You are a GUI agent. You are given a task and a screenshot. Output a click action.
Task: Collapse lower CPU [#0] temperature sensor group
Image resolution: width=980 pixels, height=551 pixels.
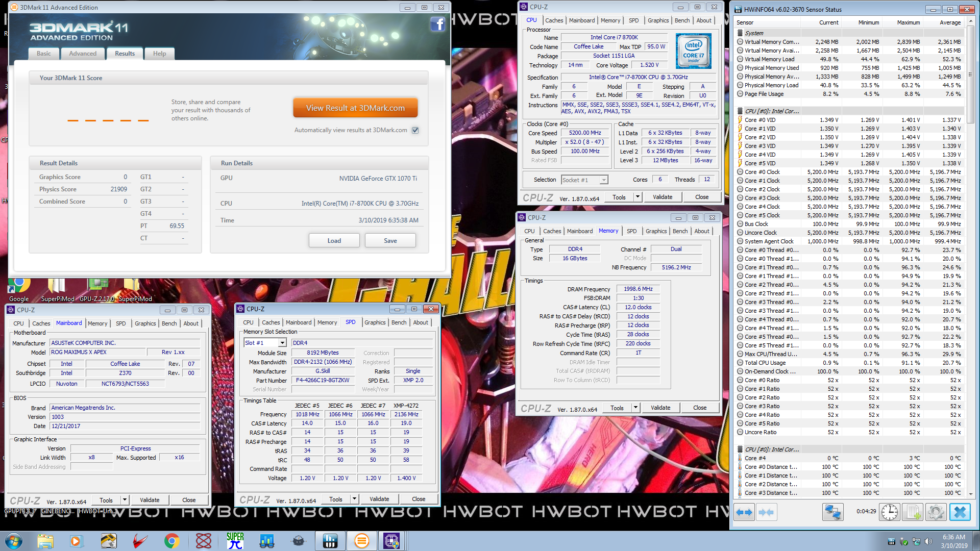coord(740,449)
